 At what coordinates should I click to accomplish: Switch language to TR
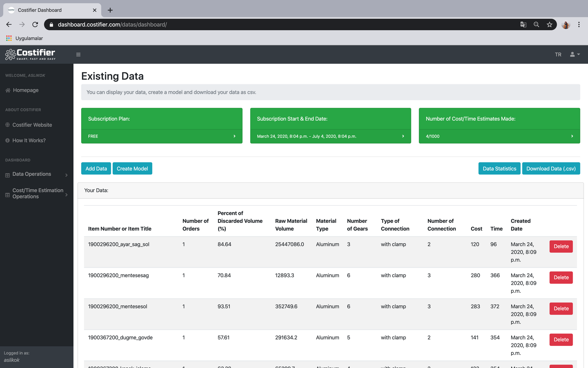point(558,55)
